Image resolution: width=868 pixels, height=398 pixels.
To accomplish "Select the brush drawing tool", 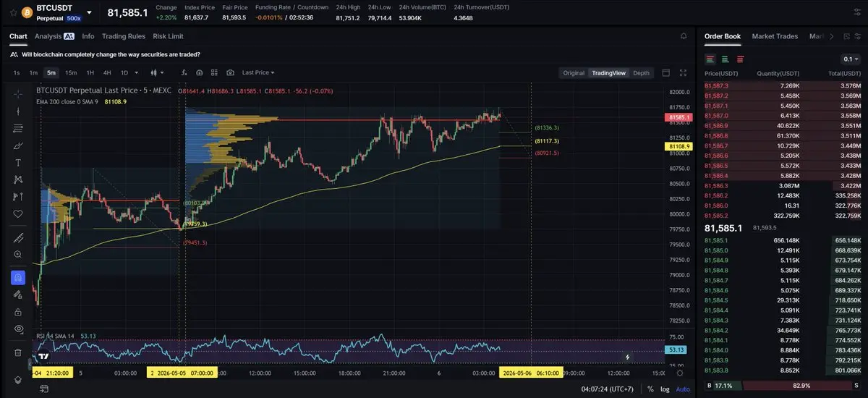I will click(18, 145).
